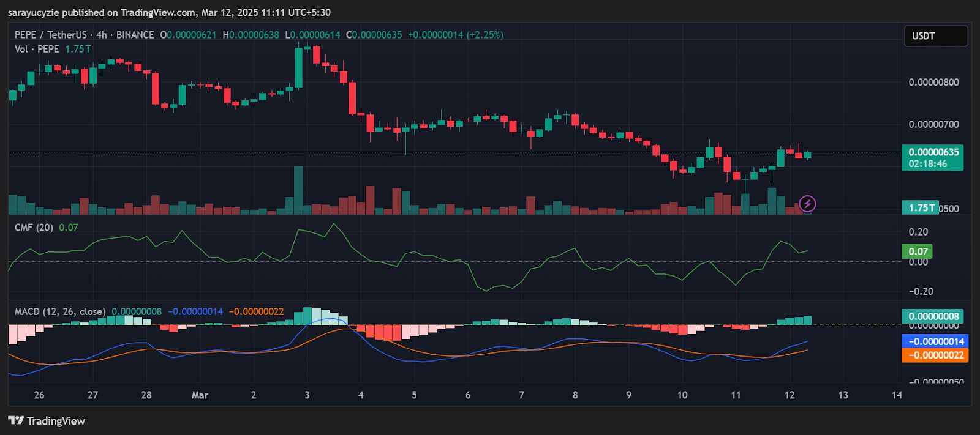This screenshot has height=435, width=980.
Task: Click the 10 date on time axis
Action: (x=682, y=395)
